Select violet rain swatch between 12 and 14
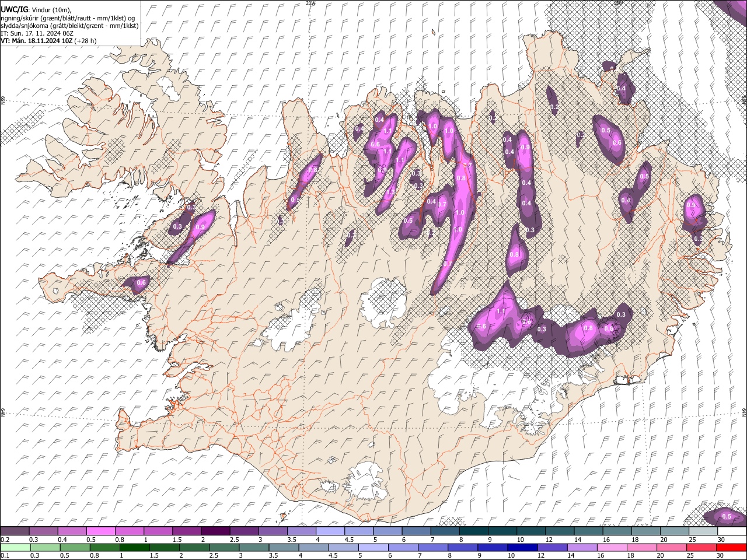 pyautogui.click(x=553, y=547)
